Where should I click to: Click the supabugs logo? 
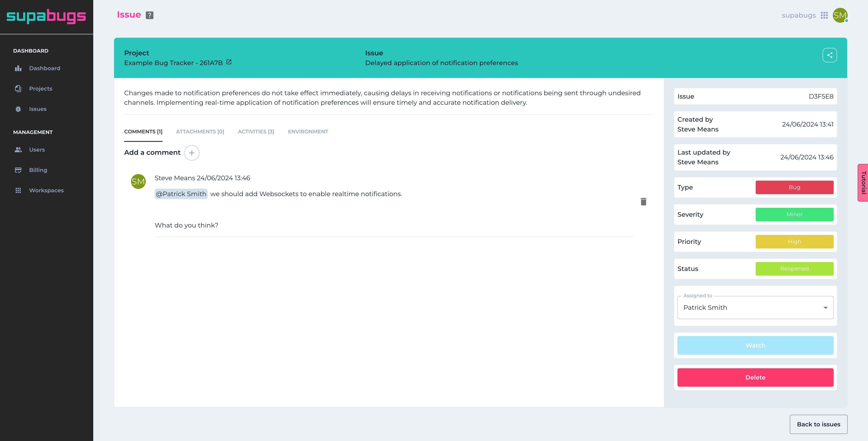coord(46,16)
